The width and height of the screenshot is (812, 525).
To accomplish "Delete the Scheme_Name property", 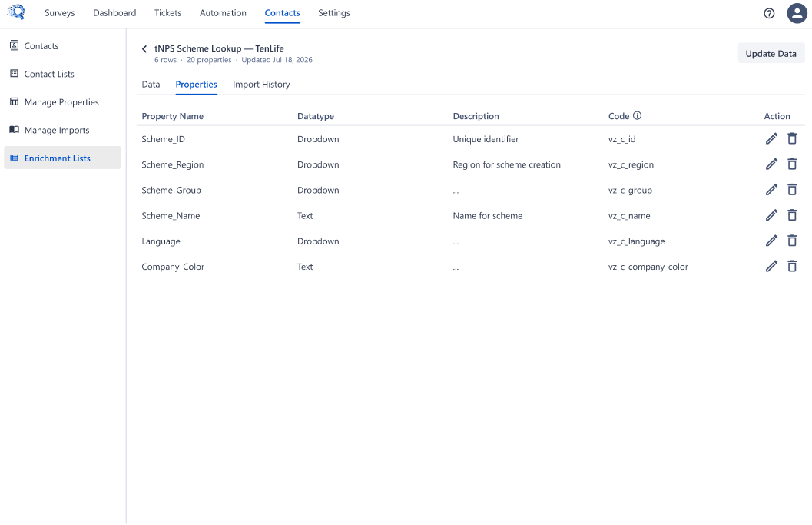I will 792,215.
